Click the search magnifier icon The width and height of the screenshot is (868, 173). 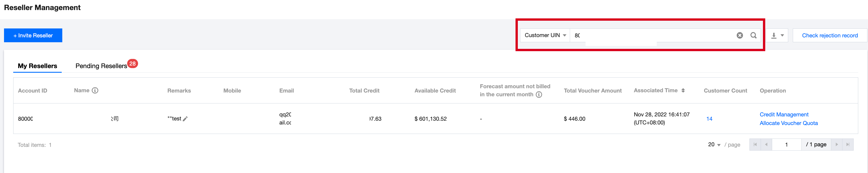(x=753, y=35)
